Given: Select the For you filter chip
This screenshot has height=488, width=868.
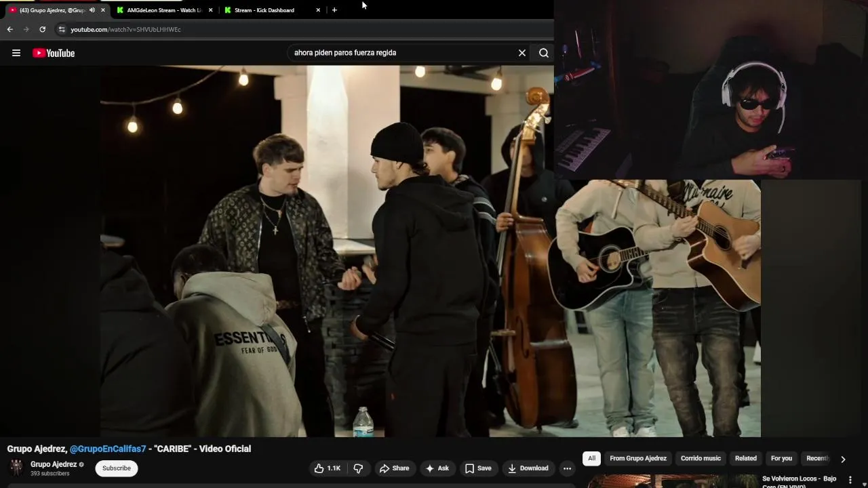Looking at the screenshot, I should pyautogui.click(x=781, y=459).
